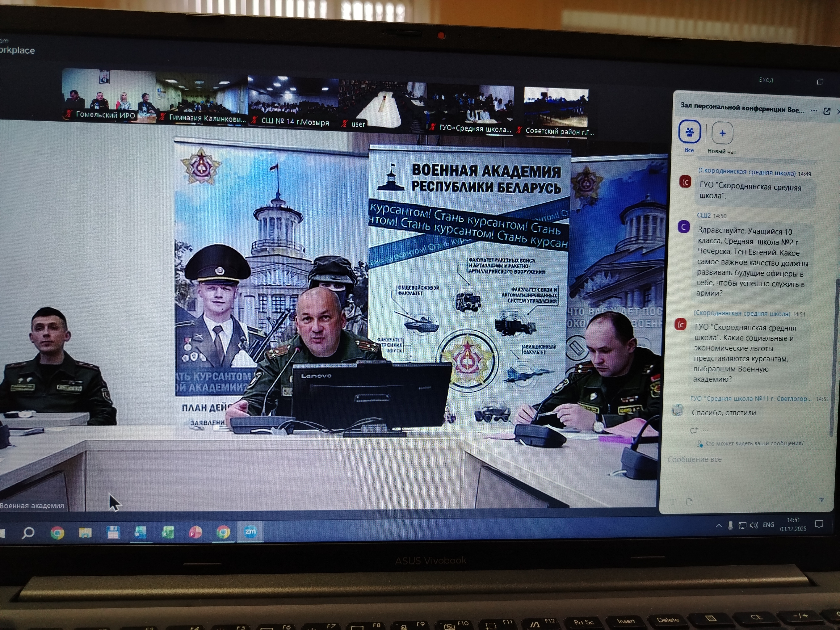Attach a file using the chat file icon
The height and width of the screenshot is (630, 840).
(690, 502)
